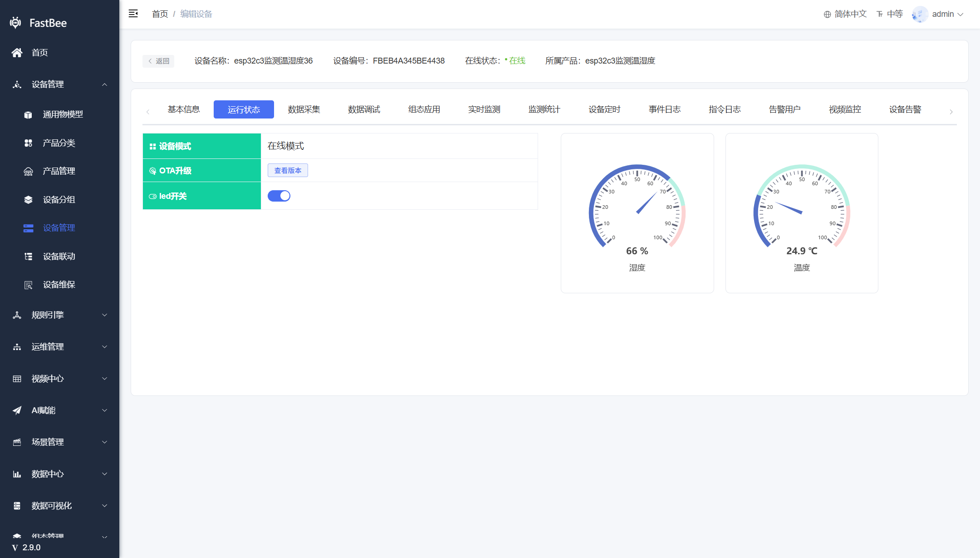Image resolution: width=980 pixels, height=558 pixels.
Task: Open the 数据调试 tab
Action: 364,109
